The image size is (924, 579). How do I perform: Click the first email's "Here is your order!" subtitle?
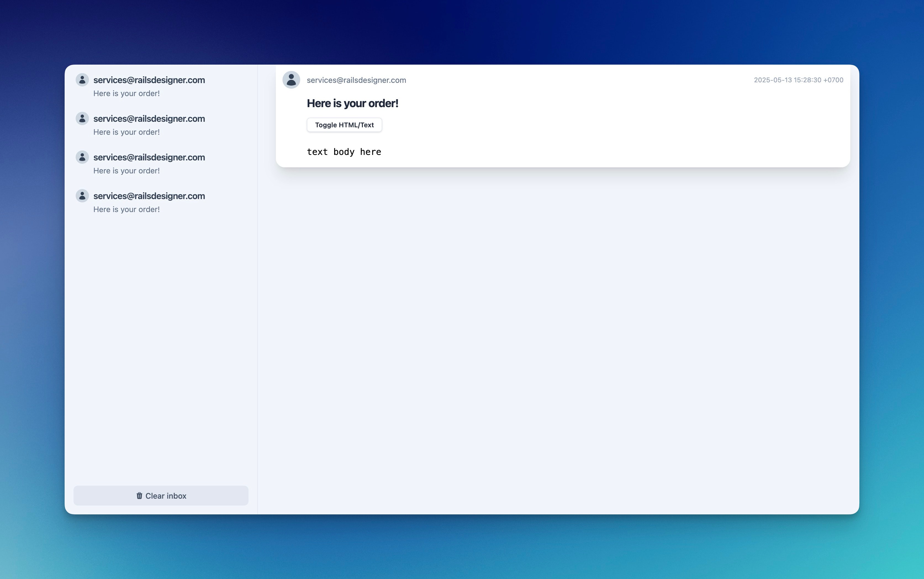126,93
